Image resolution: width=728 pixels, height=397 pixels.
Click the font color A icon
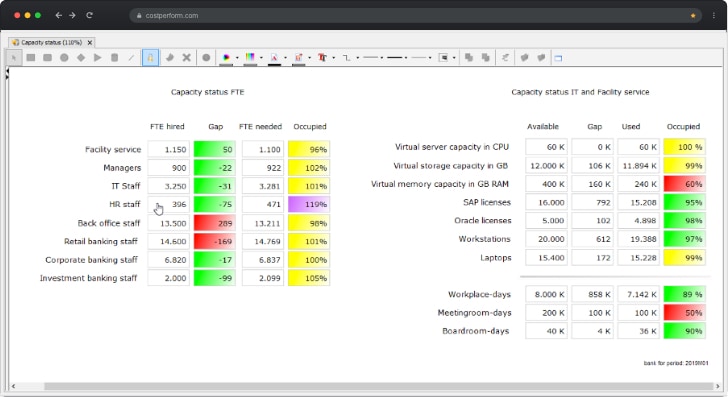pos(274,58)
